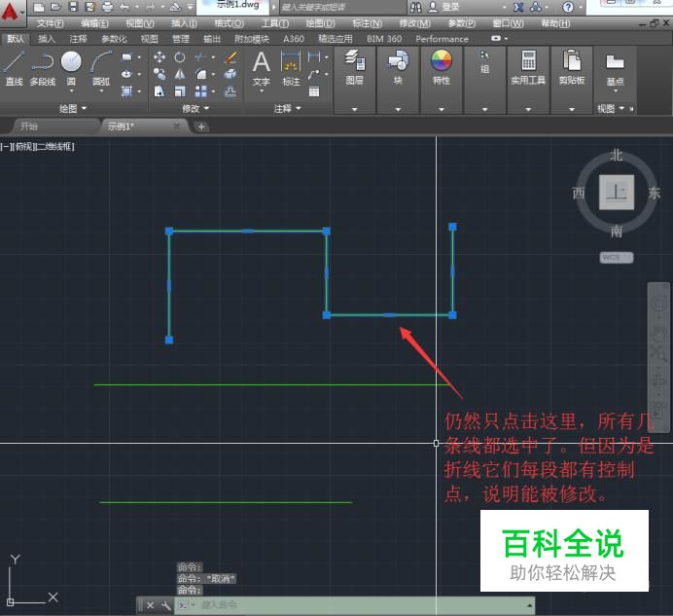Open the AutoCAD application menu (red A)

[x=11, y=12]
